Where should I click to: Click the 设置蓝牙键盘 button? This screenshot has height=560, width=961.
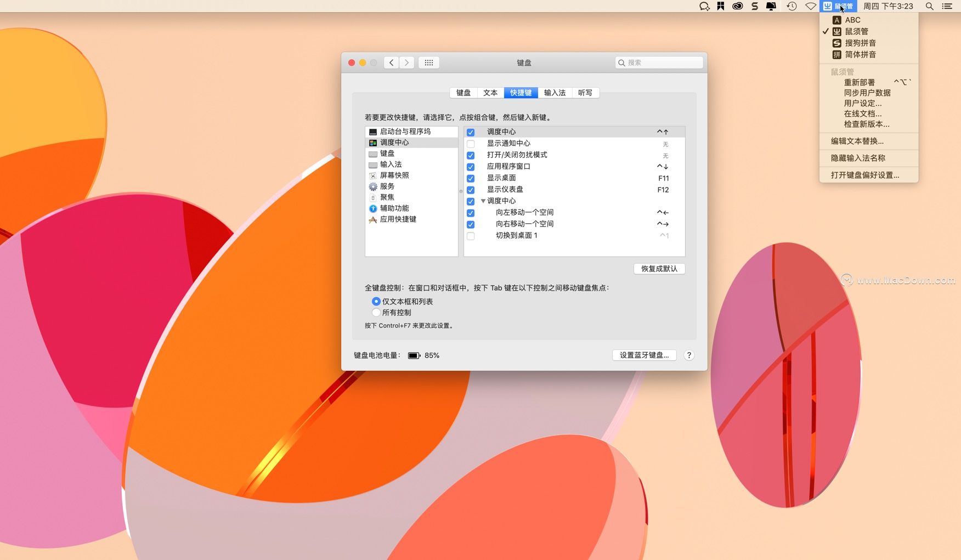pyautogui.click(x=644, y=355)
